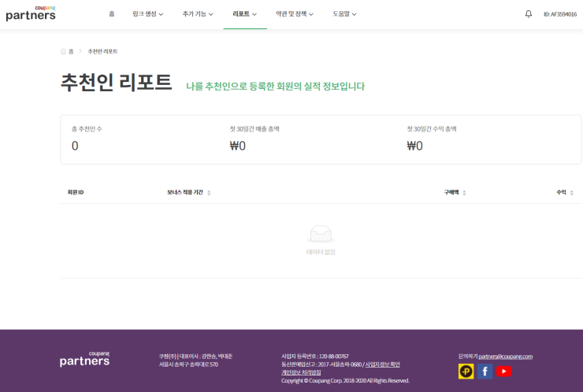Expand the 도움말 menu
The image size is (583, 392).
(344, 14)
